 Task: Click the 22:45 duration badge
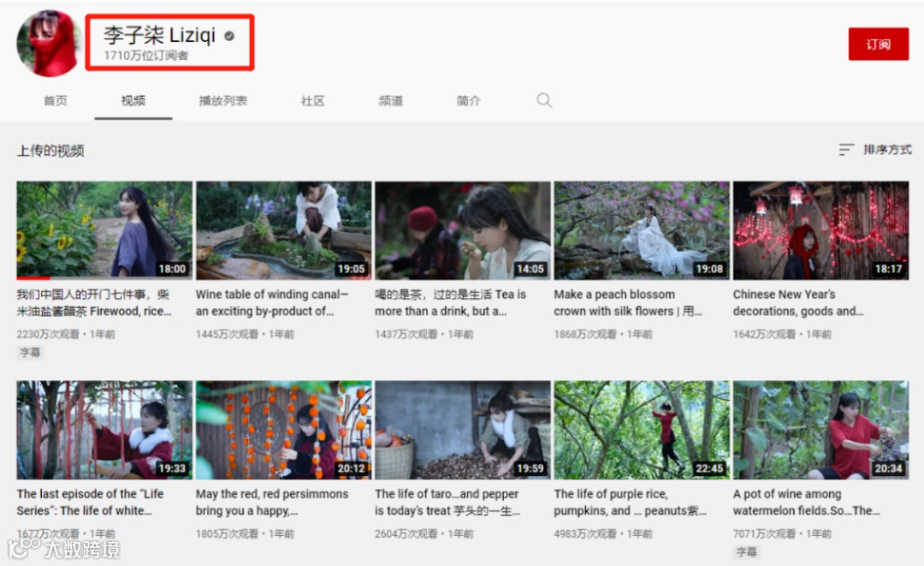(709, 468)
